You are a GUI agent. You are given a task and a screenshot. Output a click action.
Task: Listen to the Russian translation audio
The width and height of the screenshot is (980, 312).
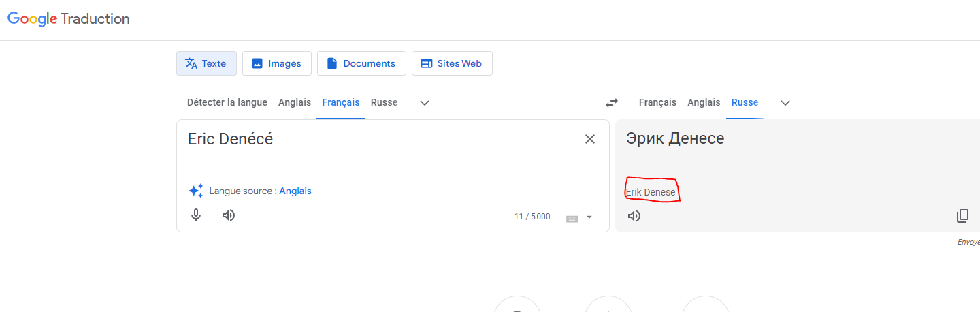tap(634, 216)
